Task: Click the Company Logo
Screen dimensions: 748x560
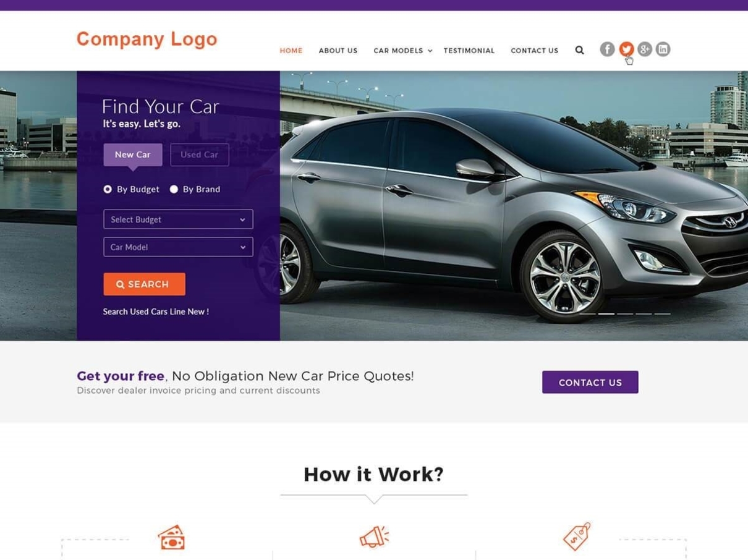Action: coord(147,39)
